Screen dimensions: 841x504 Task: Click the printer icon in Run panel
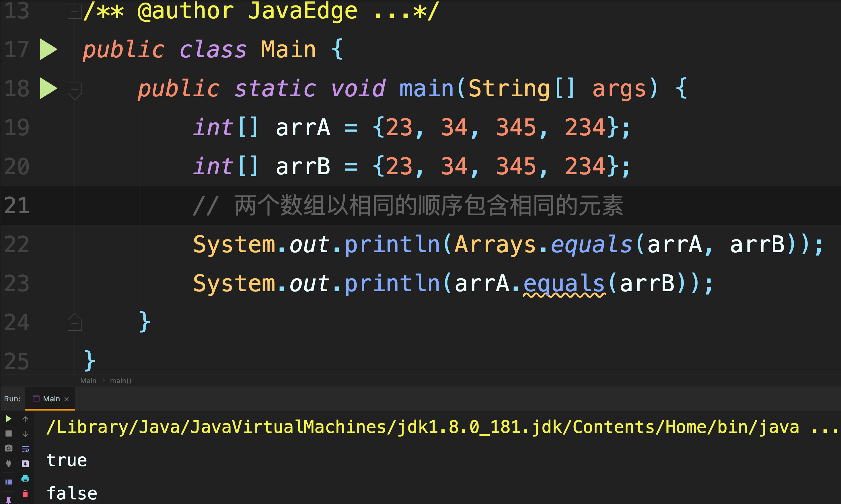tap(25, 479)
